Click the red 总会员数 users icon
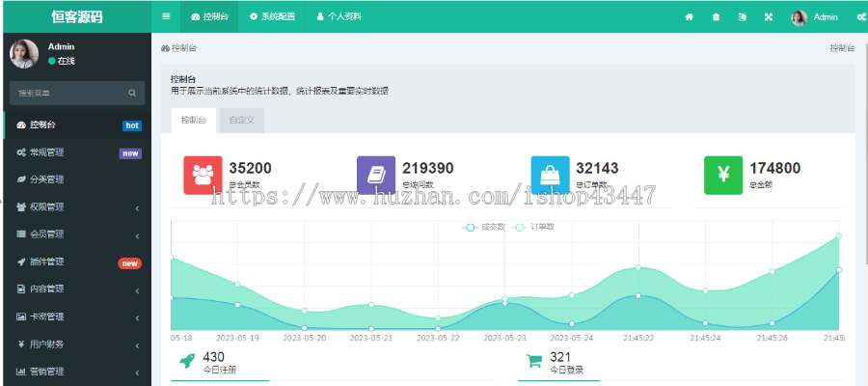Image resolution: width=868 pixels, height=386 pixels. 203,175
